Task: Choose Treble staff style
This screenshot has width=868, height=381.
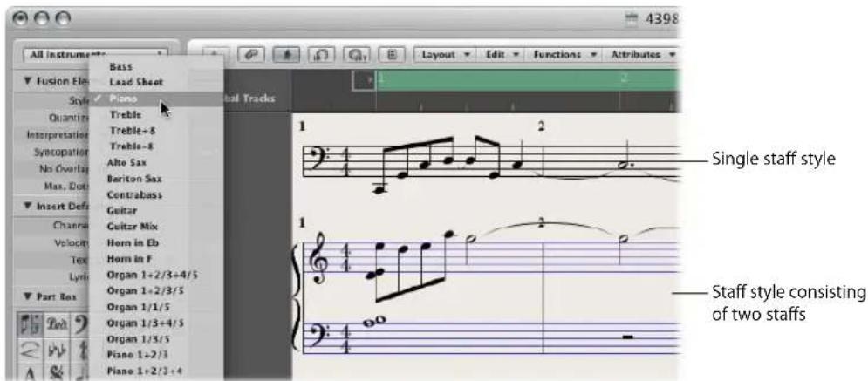Action: 155,114
